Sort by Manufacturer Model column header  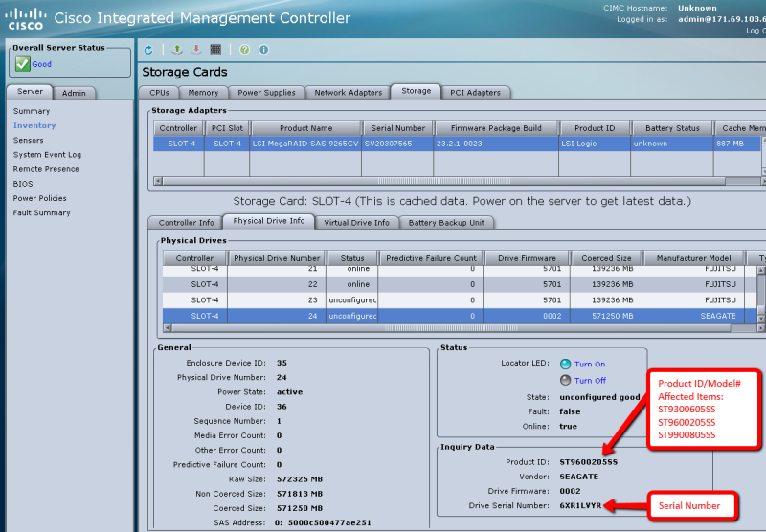tap(693, 258)
